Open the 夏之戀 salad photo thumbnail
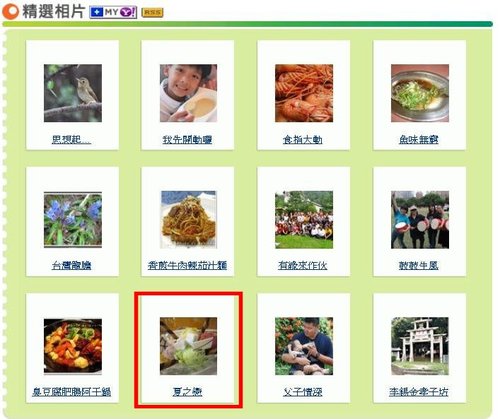The width and height of the screenshot is (500, 419). pyautogui.click(x=188, y=346)
